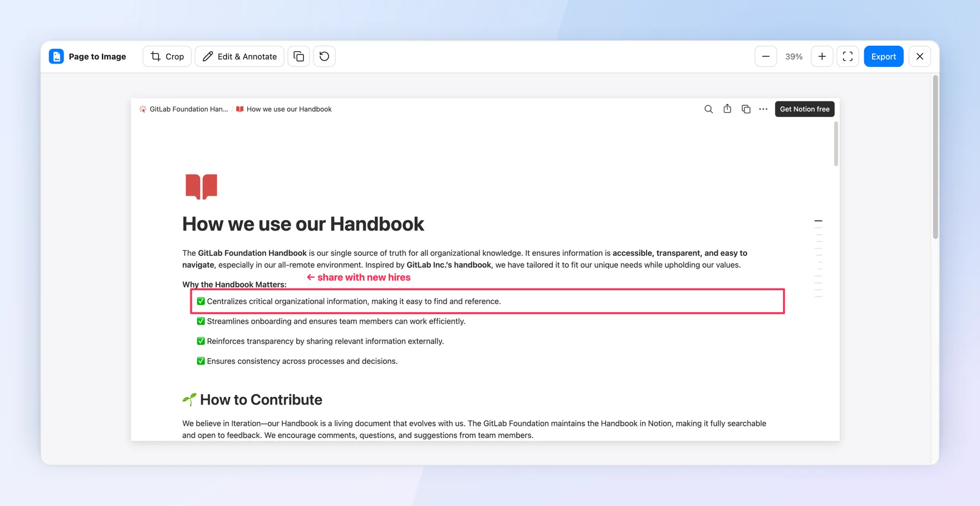Close the Page to Image editor
Image resolution: width=980 pixels, height=506 pixels.
(x=920, y=56)
